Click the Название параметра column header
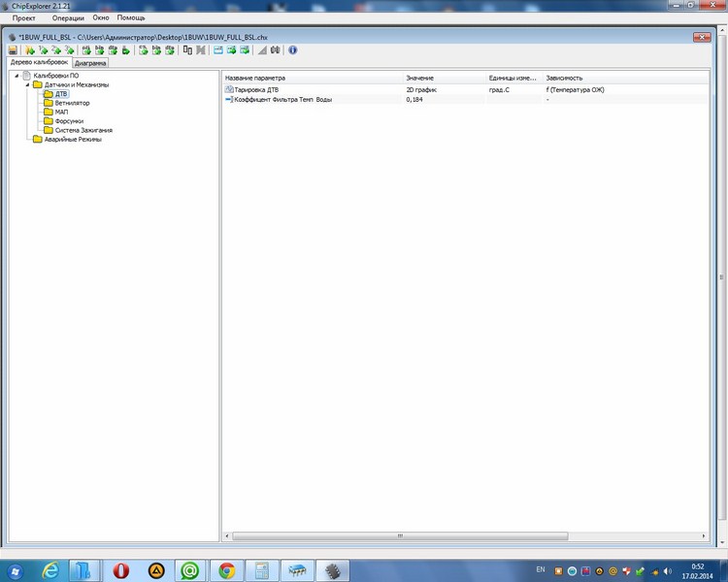Image resolution: width=728 pixels, height=582 pixels. 255,77
